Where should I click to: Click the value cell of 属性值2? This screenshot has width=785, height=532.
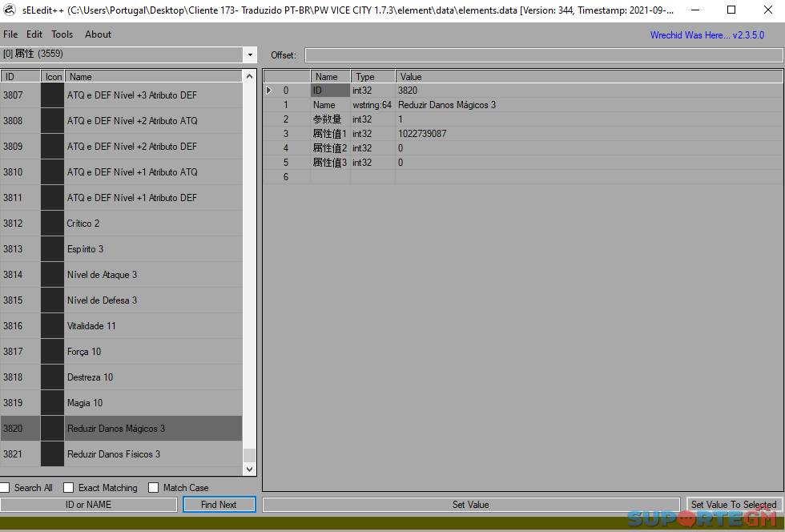(590, 148)
